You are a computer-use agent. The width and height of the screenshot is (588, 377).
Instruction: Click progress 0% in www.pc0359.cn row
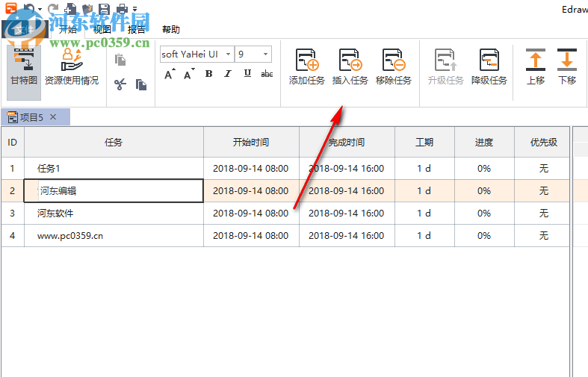click(x=484, y=236)
